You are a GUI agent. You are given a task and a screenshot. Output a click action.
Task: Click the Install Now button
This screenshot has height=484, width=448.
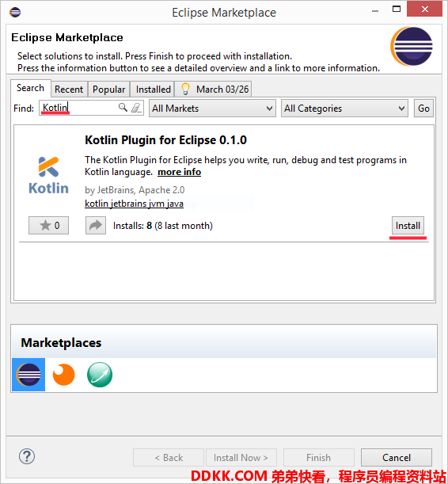[241, 457]
